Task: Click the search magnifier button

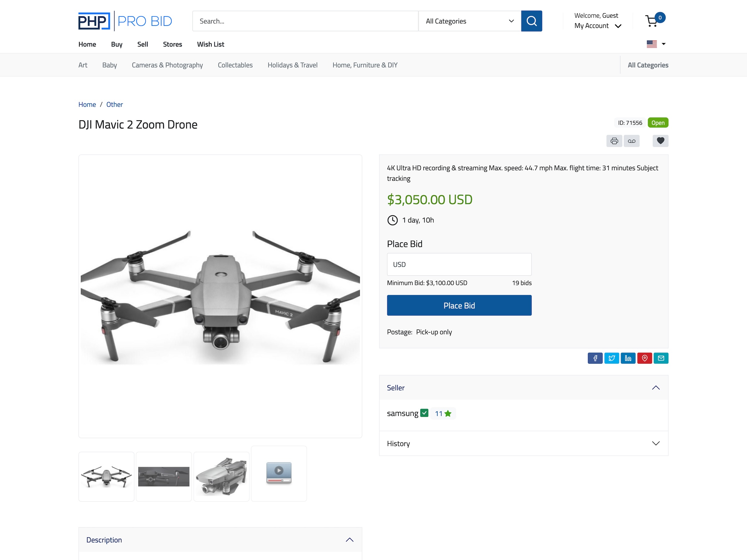Action: 531,21
